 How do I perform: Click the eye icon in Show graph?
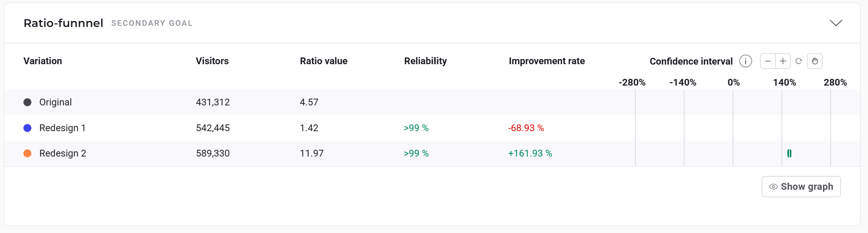point(773,187)
